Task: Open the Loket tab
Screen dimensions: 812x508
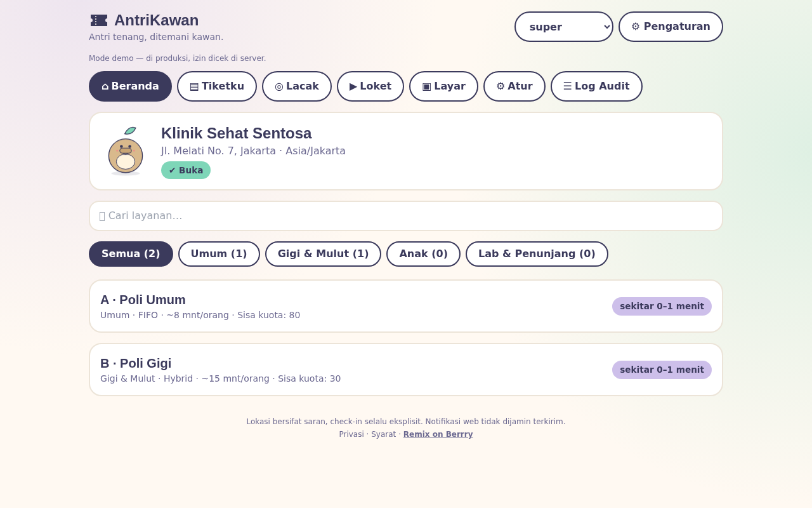Action: point(370,86)
